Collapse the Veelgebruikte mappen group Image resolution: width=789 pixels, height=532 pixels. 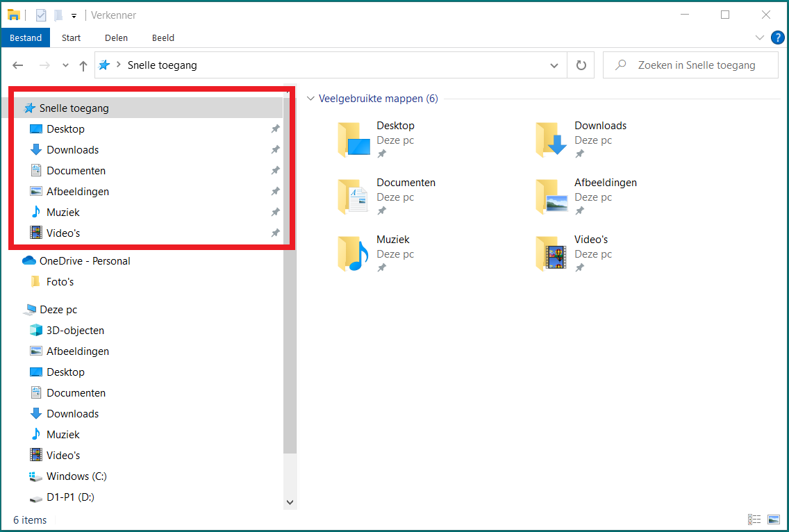(310, 99)
